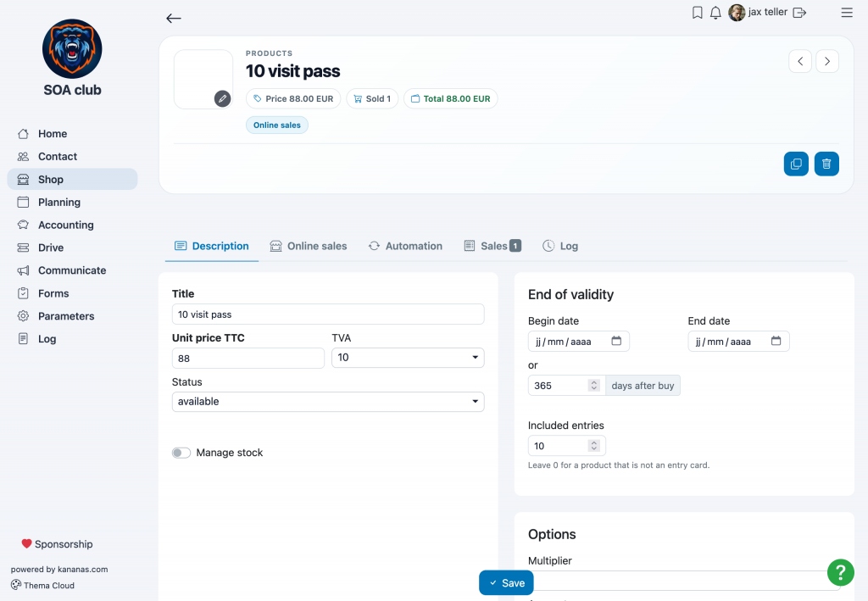Open End date calendar picker icon
This screenshot has height=601, width=868.
(x=776, y=341)
